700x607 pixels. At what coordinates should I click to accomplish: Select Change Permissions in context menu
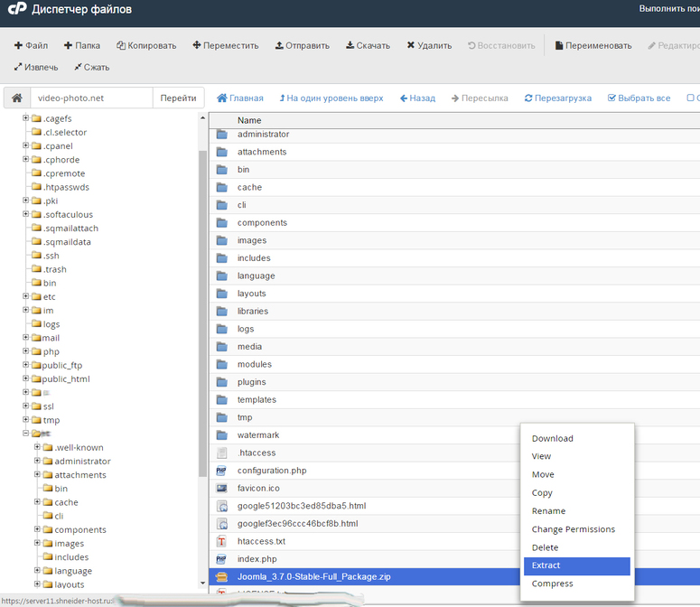[573, 529]
